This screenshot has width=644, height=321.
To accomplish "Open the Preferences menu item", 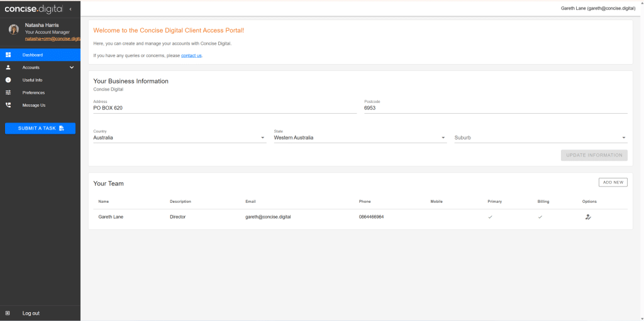I will click(x=33, y=93).
